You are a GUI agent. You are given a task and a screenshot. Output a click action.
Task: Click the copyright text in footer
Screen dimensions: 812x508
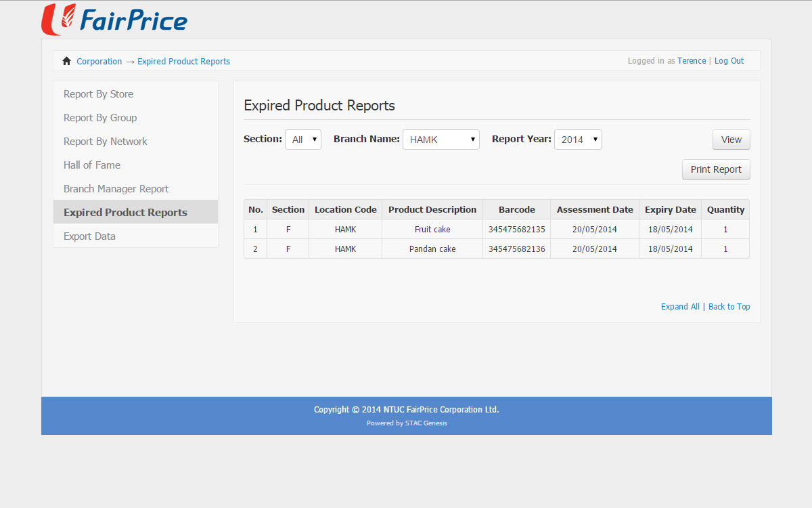point(407,410)
